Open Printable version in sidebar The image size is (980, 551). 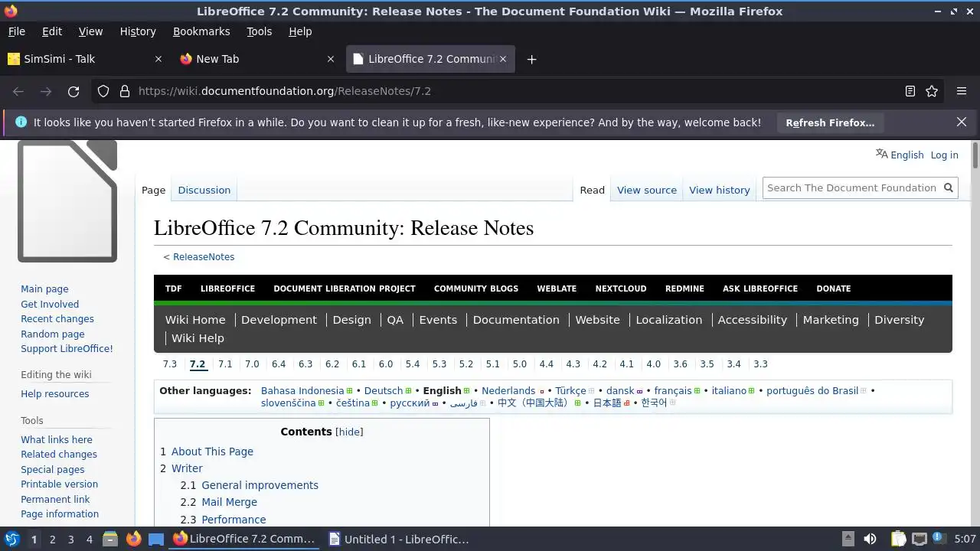(60, 484)
